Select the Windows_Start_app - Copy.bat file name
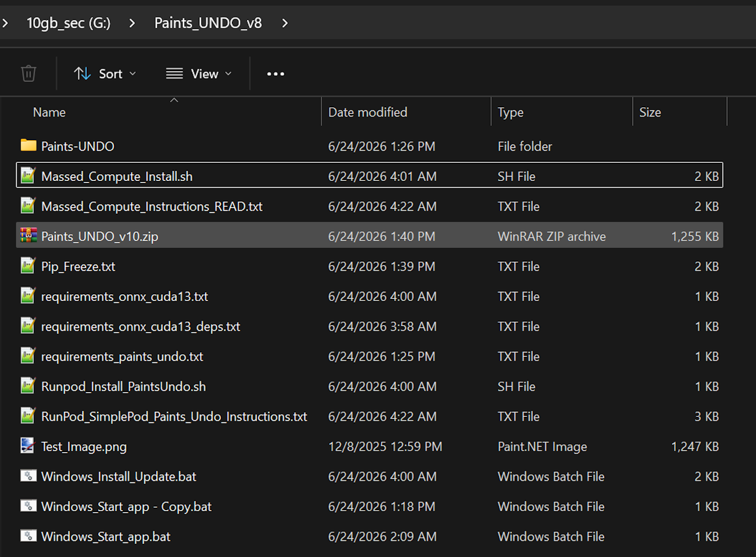The height and width of the screenshot is (557, 756). tap(126, 507)
